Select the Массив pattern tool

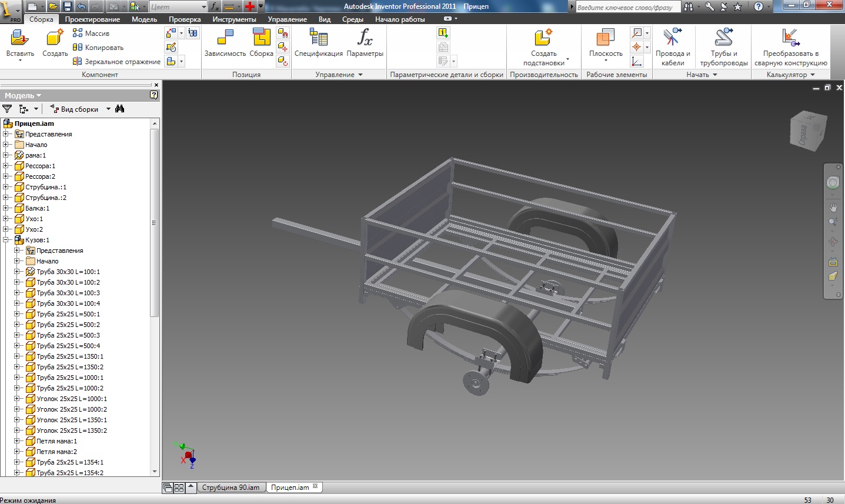pyautogui.click(x=91, y=34)
